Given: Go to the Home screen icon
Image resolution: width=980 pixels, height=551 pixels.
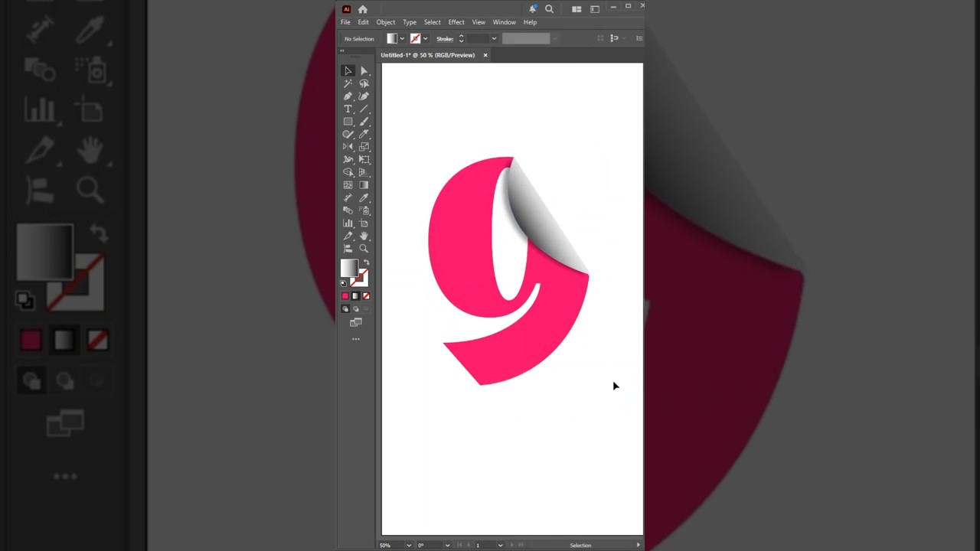Looking at the screenshot, I should coord(362,9).
